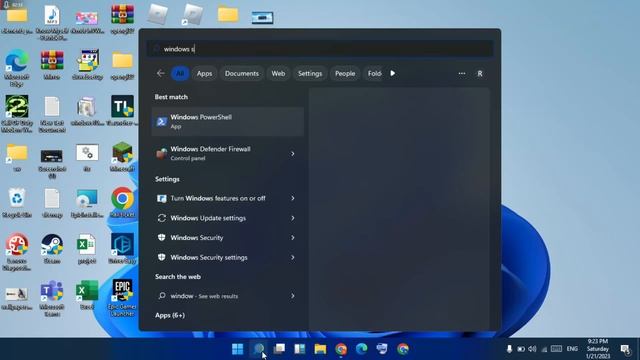Open the clock showing 9:23 PM

(598, 349)
